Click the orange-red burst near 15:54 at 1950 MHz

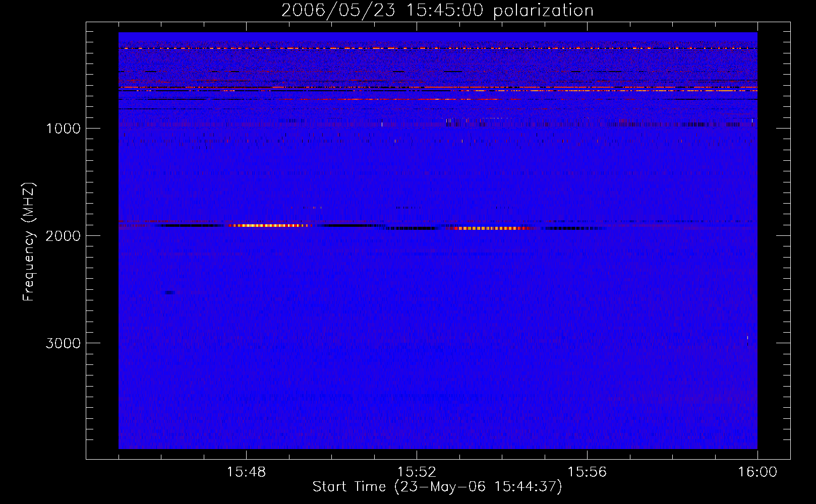(492, 228)
